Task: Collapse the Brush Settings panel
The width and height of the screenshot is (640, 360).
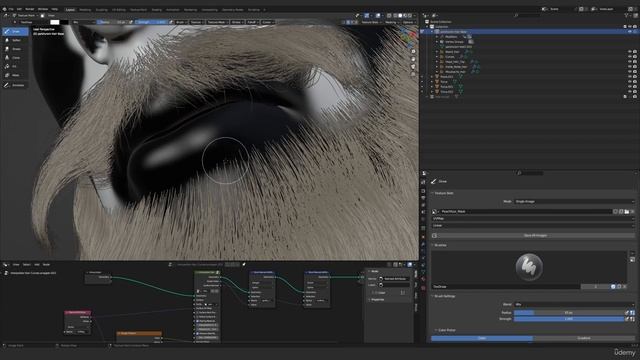Action: 444,296
